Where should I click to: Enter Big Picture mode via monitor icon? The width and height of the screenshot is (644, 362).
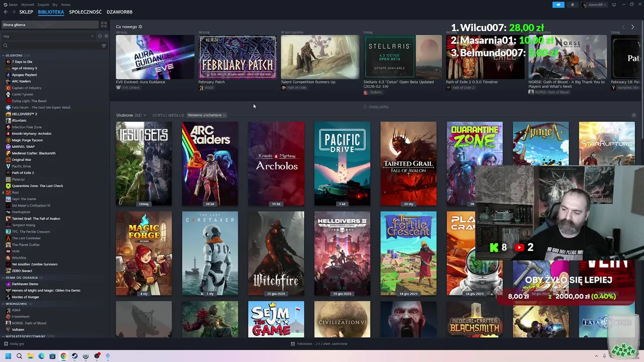(x=614, y=5)
